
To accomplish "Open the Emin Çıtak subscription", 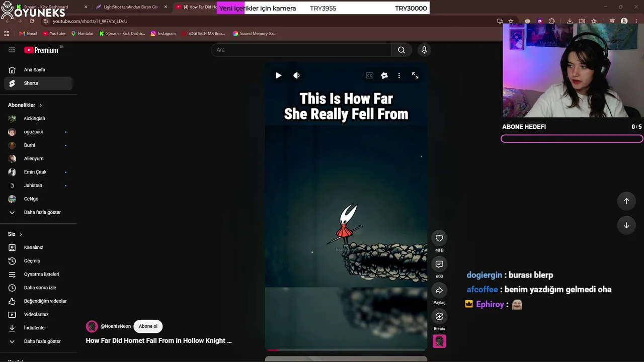I will 38,172.
